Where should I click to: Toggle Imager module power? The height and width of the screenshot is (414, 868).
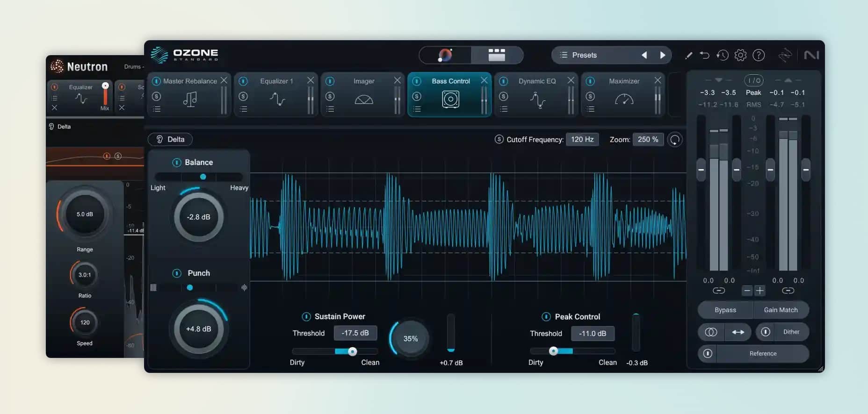pyautogui.click(x=330, y=81)
